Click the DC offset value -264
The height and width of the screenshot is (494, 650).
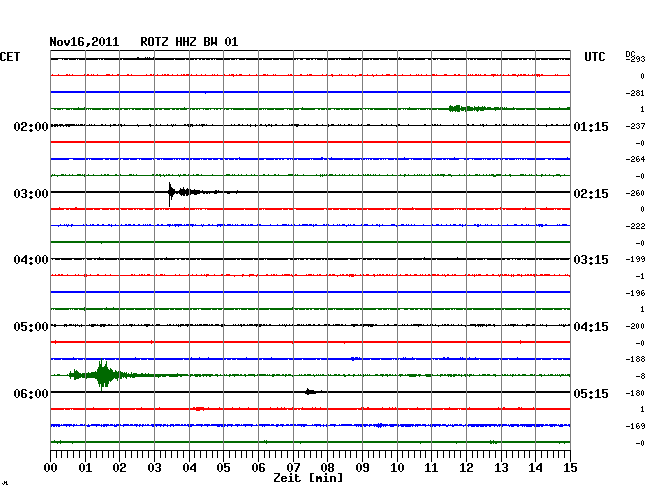[635, 159]
